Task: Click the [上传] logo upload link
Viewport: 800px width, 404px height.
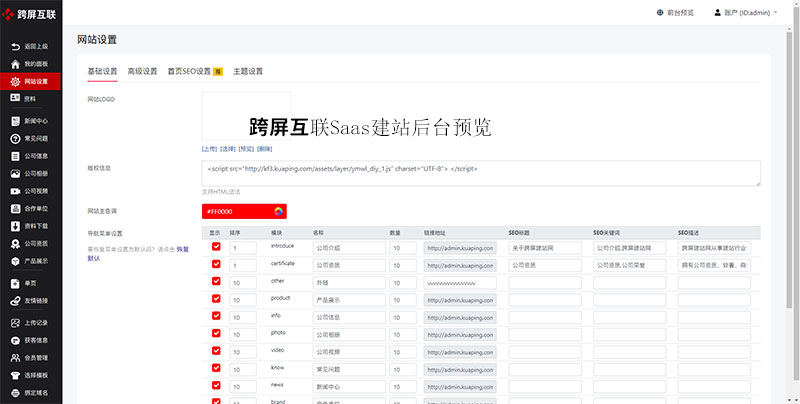Action: [x=209, y=149]
